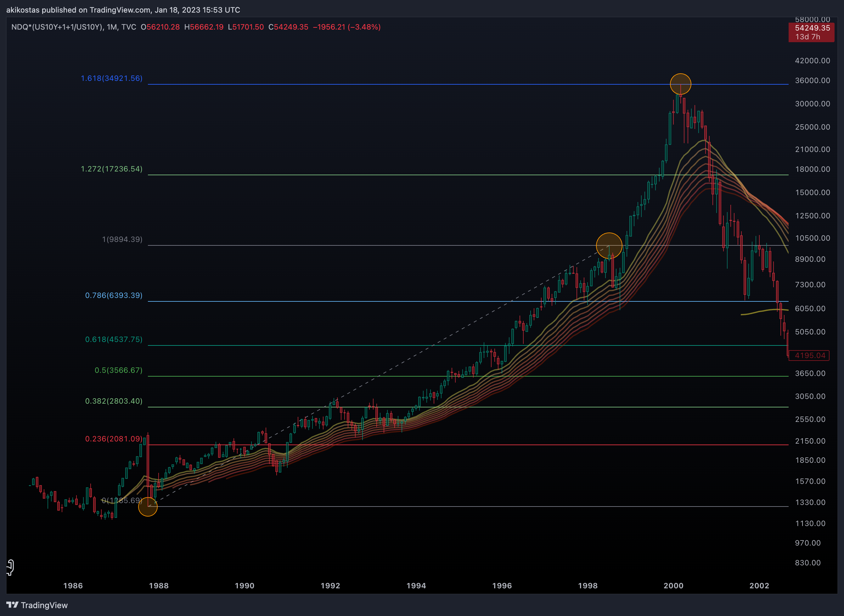This screenshot has height=616, width=844.
Task: Click the TradingView logo at bottom left
Action: click(37, 605)
